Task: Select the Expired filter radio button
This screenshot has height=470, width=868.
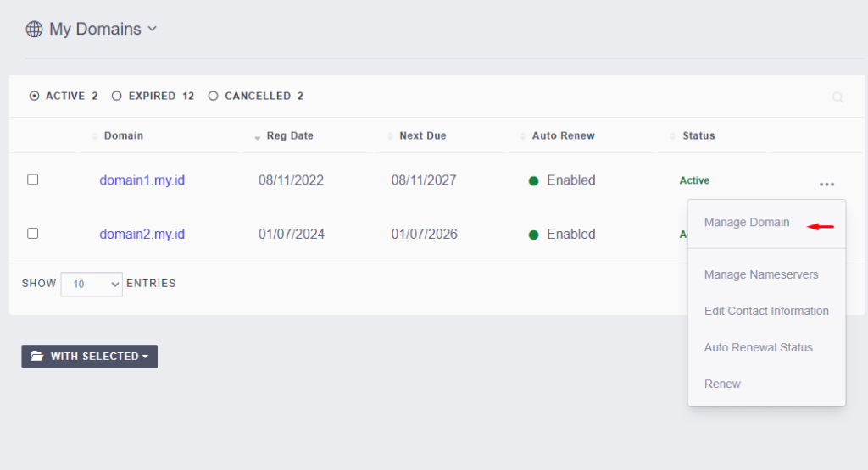Action: point(117,97)
